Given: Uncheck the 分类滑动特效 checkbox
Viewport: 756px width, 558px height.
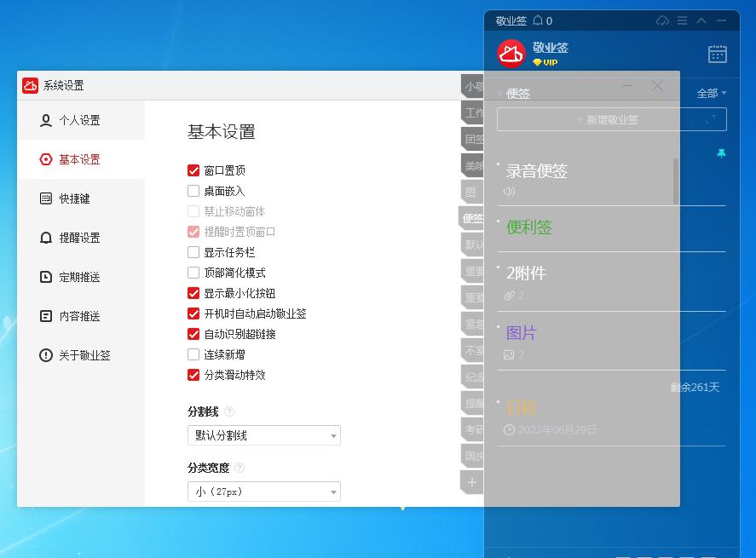Looking at the screenshot, I should tap(193, 375).
